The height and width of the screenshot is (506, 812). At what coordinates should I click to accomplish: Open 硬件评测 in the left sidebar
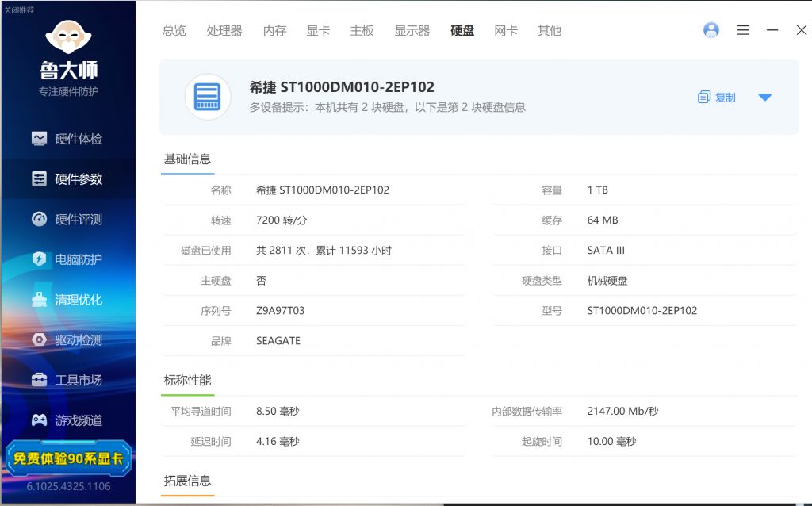(68, 219)
